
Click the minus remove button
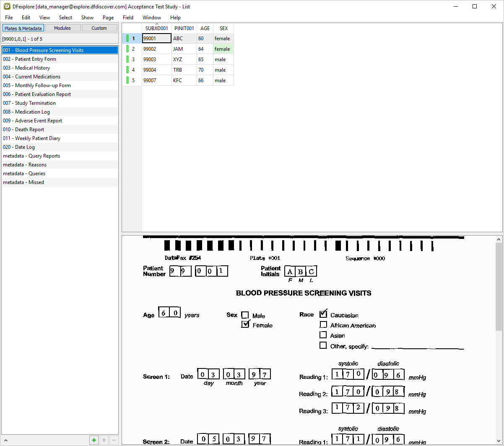(113, 440)
